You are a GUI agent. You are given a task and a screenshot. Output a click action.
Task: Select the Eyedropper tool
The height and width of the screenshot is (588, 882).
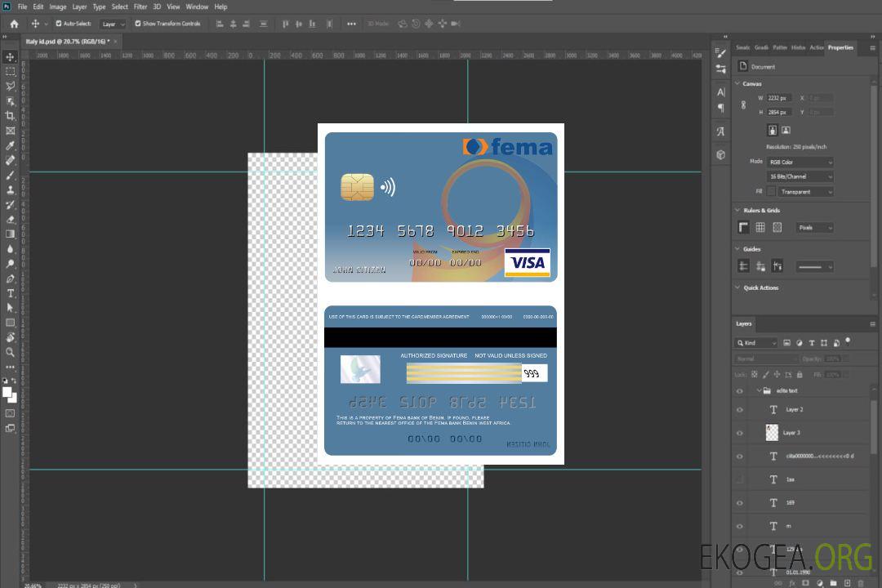[10, 145]
